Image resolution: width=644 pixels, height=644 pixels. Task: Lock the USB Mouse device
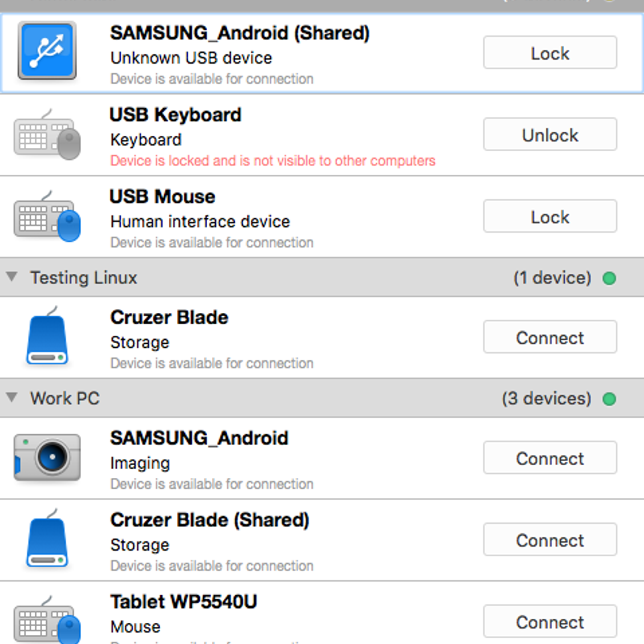coord(550,216)
